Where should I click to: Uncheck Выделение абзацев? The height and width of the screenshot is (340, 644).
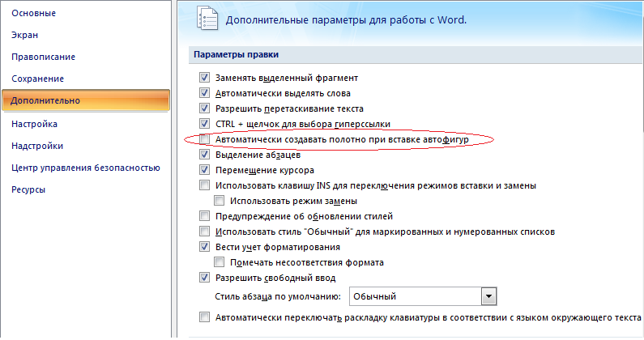[204, 154]
